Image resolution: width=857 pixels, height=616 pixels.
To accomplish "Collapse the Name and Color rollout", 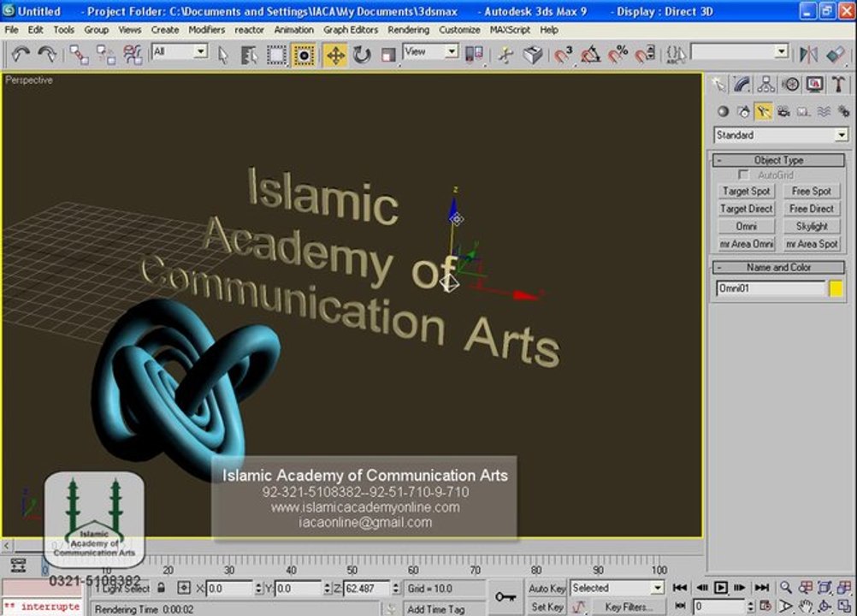I will click(779, 267).
